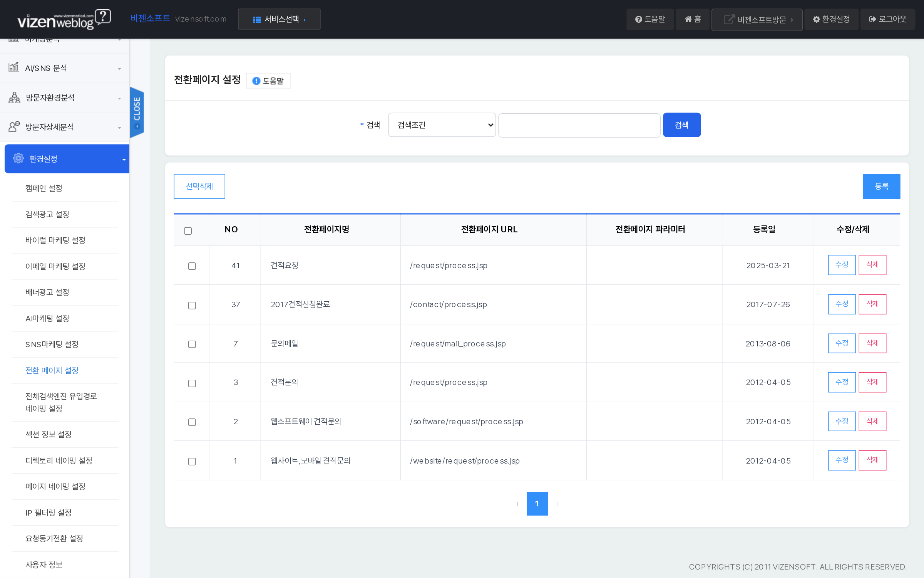
Task: Click page number 1 in pagination
Action: coord(537,504)
